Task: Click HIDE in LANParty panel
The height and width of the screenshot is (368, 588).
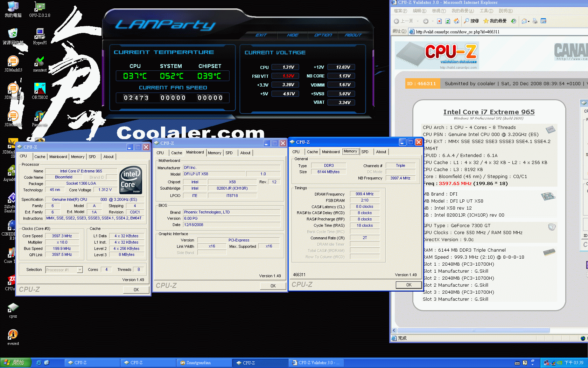Action: (x=293, y=35)
